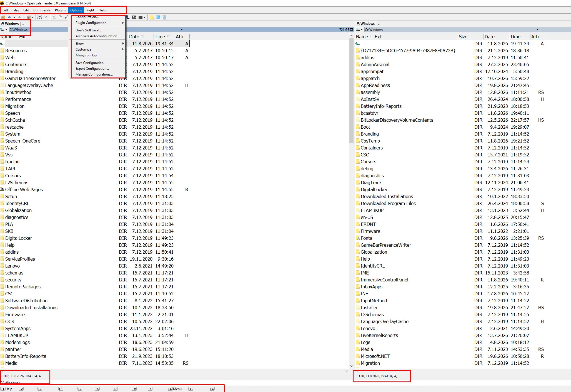Open the Commands menu

coord(42,10)
